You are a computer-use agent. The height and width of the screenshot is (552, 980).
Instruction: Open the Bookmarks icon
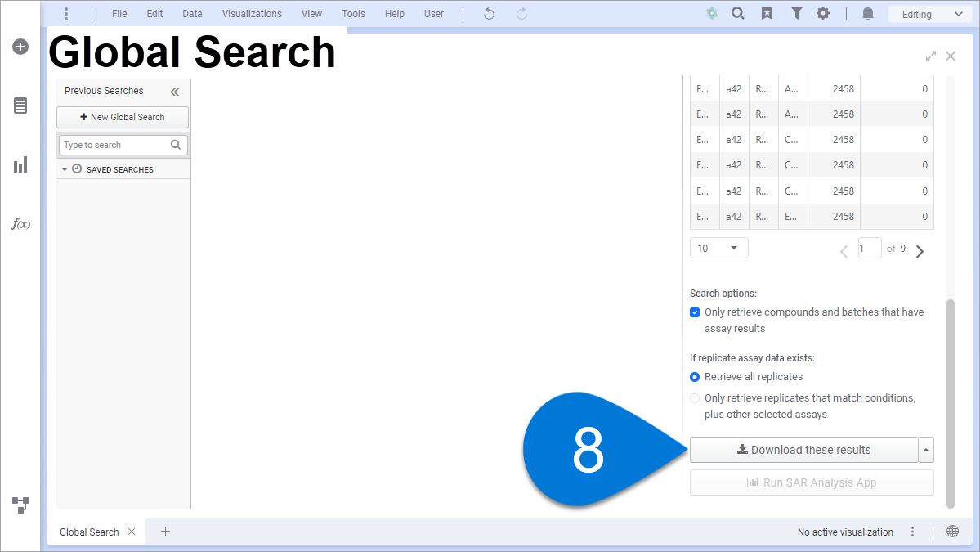767,13
